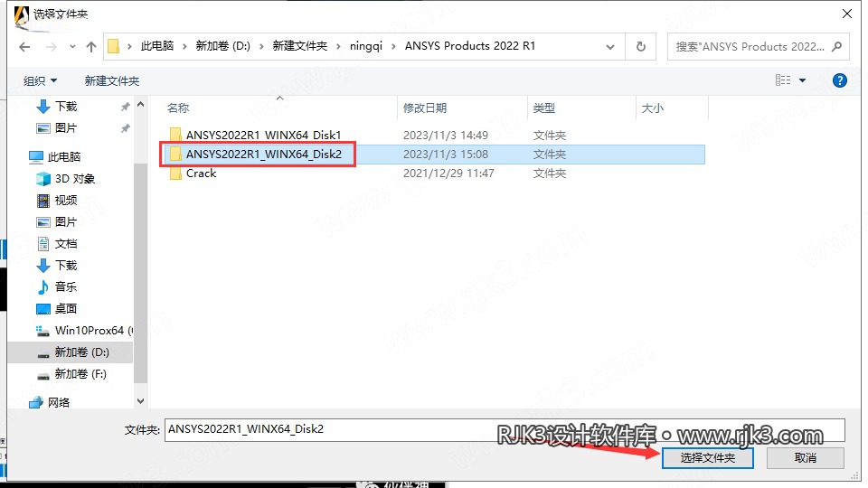Click into the 文件夹 name field
868x488 pixels.
(505, 429)
